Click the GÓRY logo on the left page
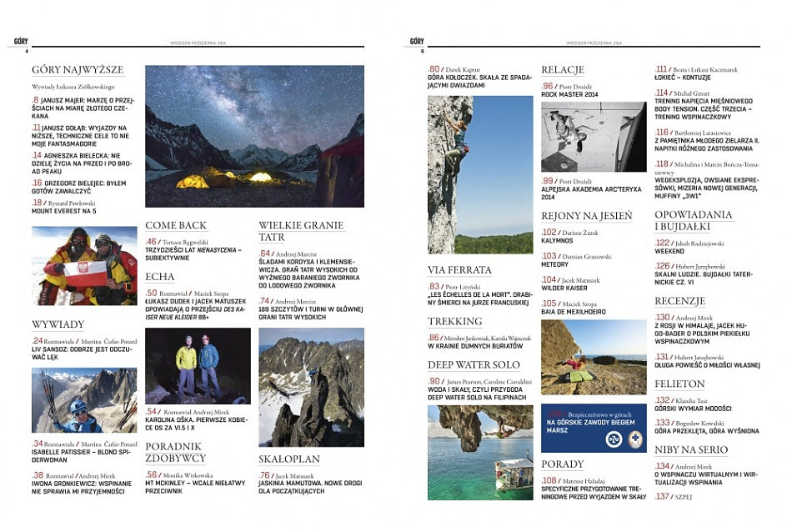 pos(19,41)
